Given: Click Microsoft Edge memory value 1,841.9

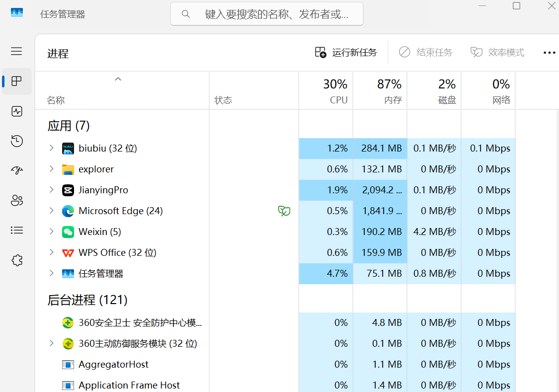Looking at the screenshot, I should 382,211.
